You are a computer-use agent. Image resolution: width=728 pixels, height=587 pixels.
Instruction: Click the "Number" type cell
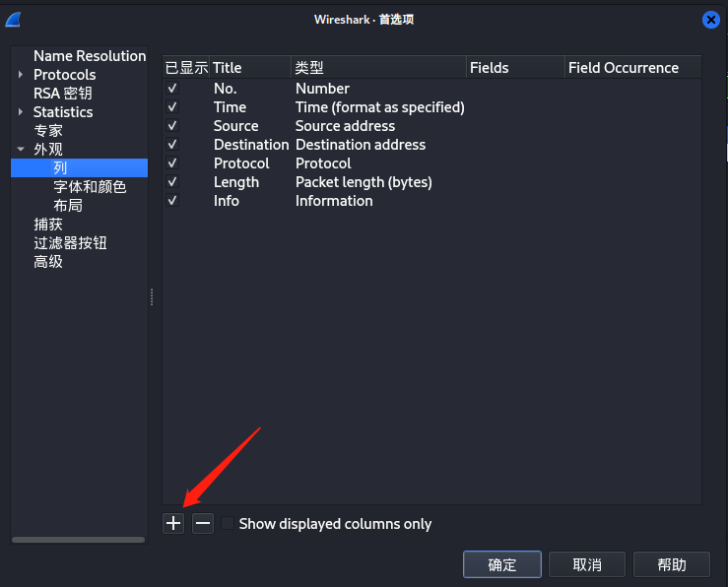click(x=323, y=89)
